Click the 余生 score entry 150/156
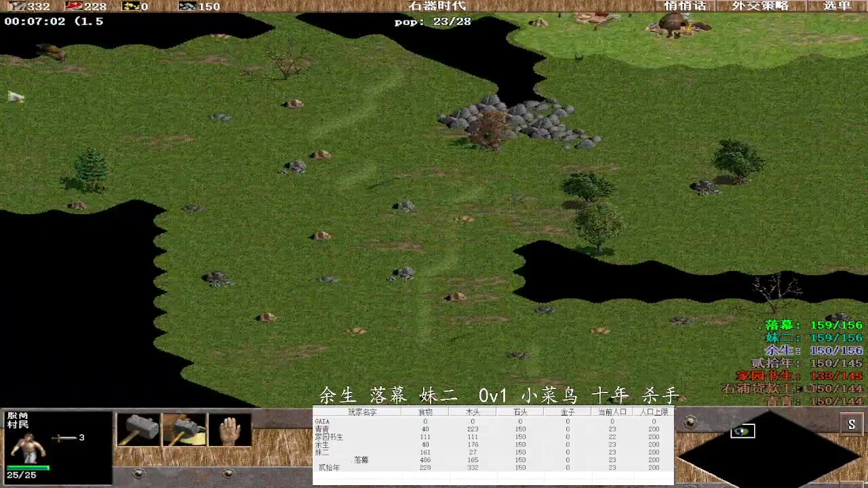This screenshot has width=868, height=488. [814, 350]
